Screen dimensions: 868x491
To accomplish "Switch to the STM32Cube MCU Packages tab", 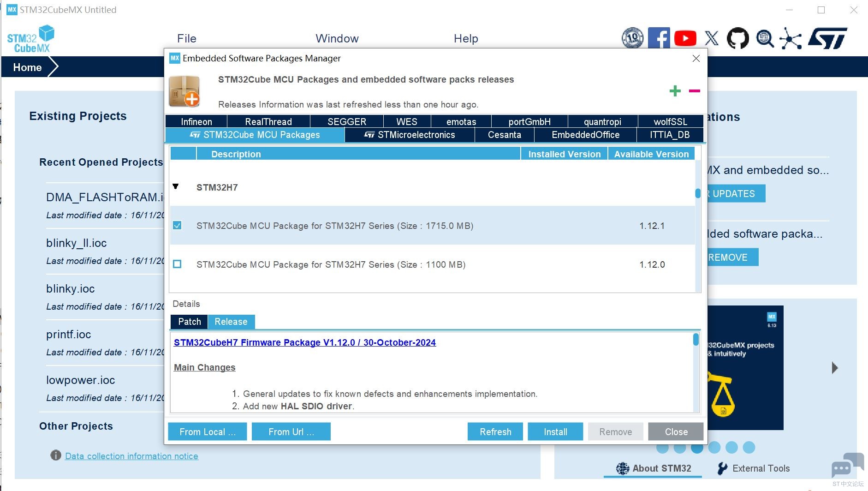I will pos(255,135).
